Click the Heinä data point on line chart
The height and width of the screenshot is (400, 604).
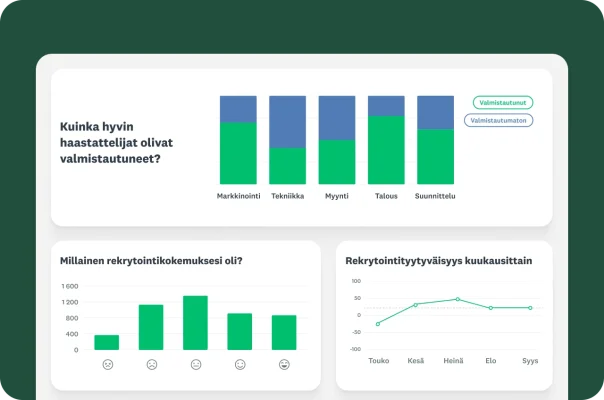click(457, 299)
